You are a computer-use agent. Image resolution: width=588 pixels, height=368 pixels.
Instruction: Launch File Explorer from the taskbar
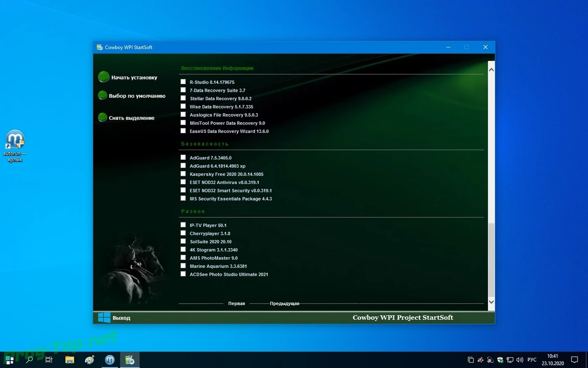coord(70,360)
